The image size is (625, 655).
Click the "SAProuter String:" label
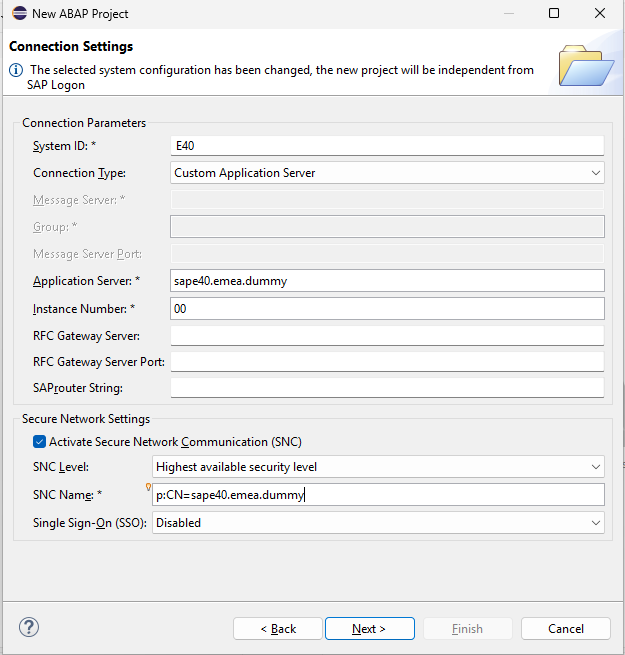[78, 388]
